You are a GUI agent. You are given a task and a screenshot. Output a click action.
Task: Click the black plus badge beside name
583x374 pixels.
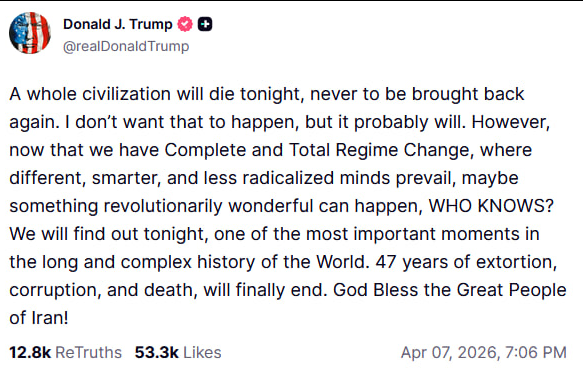[205, 24]
